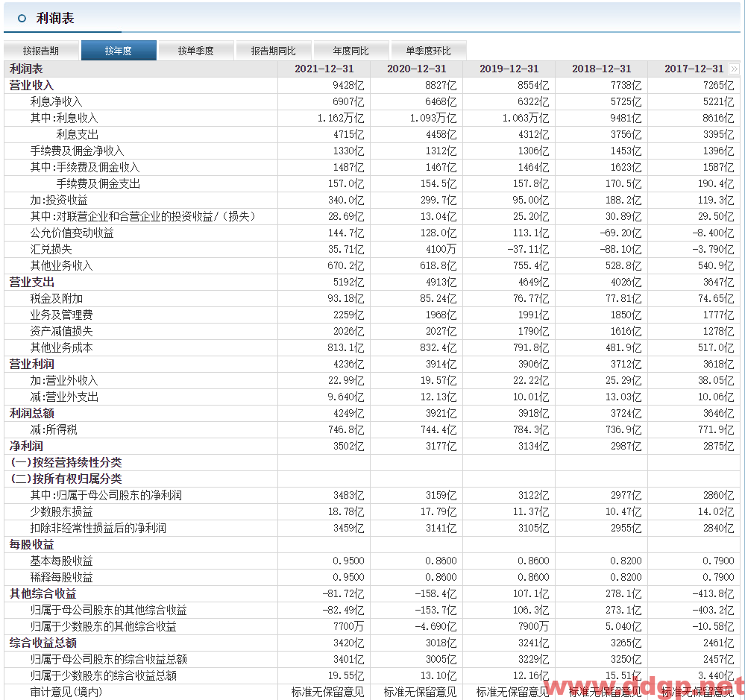745x700 pixels.
Task: Click the 每股收益 section label
Action: click(x=31, y=545)
